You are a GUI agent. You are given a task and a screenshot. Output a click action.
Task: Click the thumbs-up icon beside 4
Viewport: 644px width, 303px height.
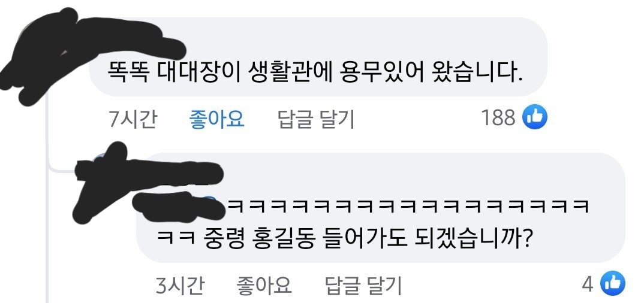tap(612, 283)
